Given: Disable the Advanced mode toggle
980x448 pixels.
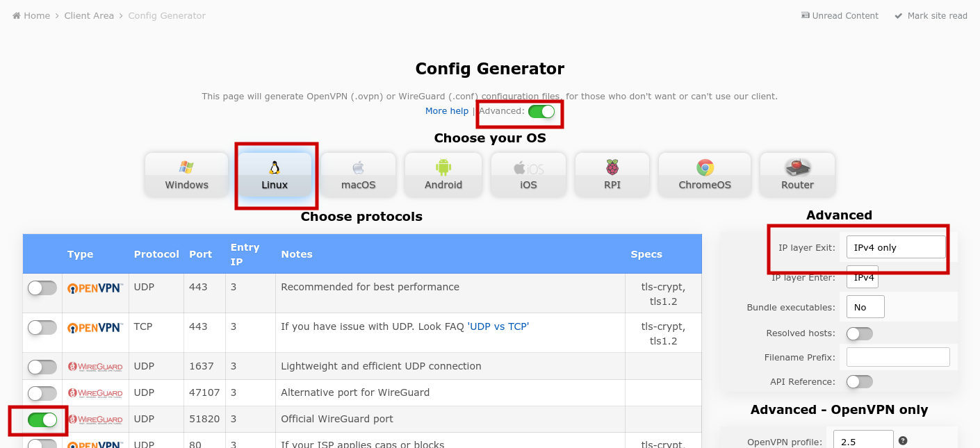Looking at the screenshot, I should tap(541, 111).
